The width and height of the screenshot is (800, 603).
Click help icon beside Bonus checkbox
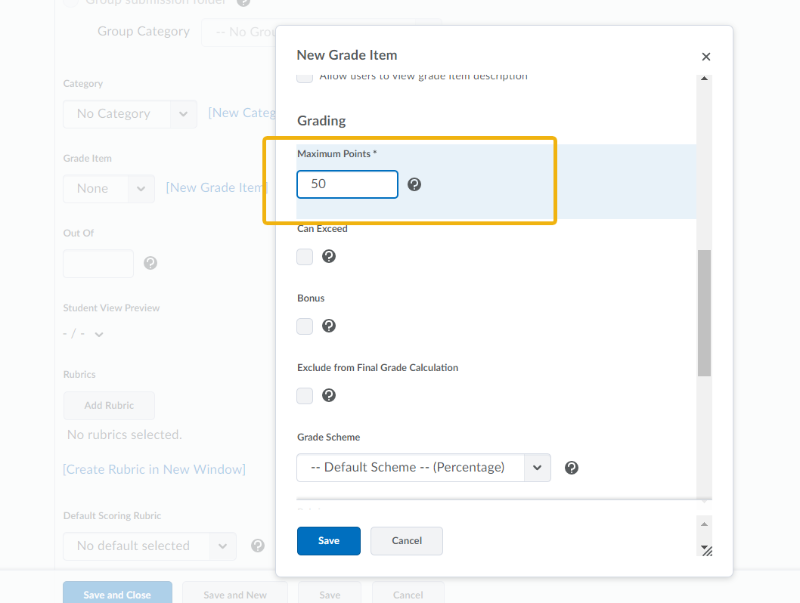[x=328, y=326]
